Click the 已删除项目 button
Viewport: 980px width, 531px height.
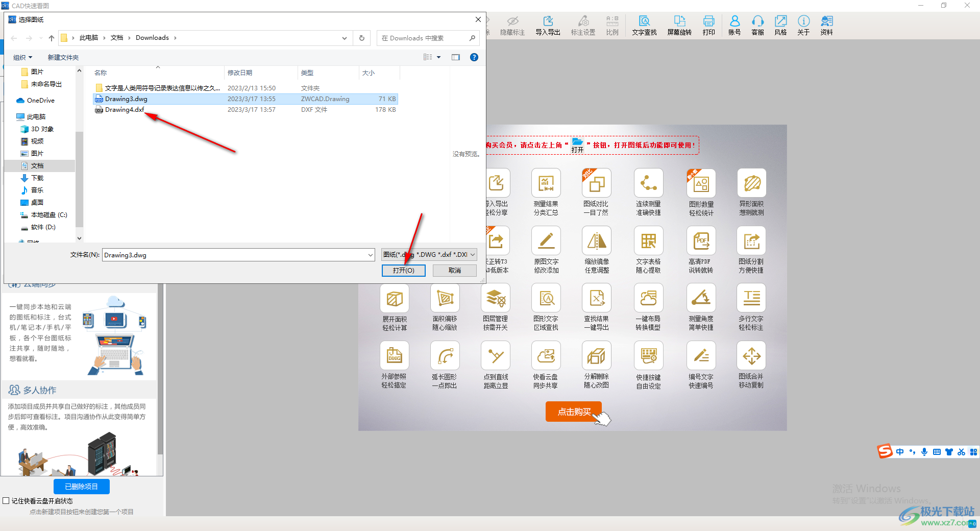pyautogui.click(x=82, y=487)
